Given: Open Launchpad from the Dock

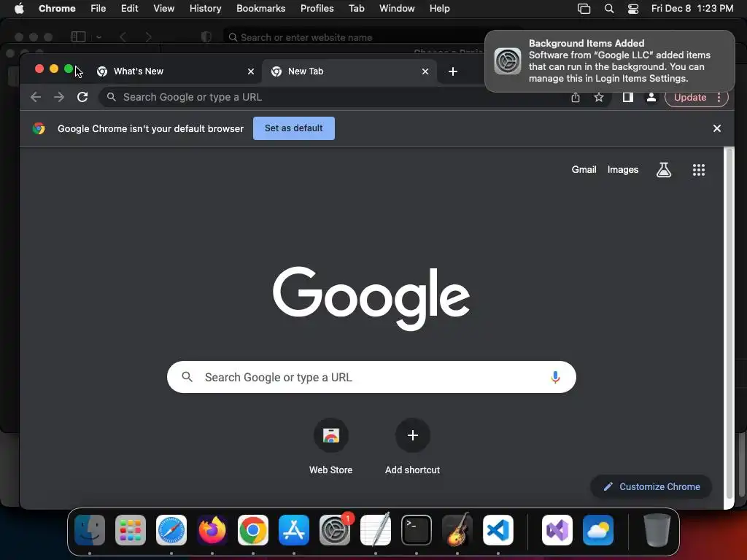Looking at the screenshot, I should pyautogui.click(x=131, y=530).
